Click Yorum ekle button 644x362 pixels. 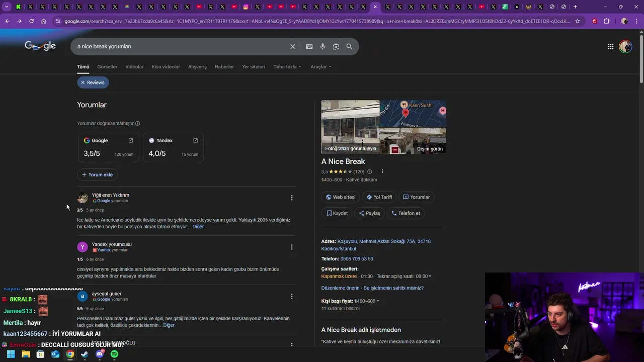[97, 174]
